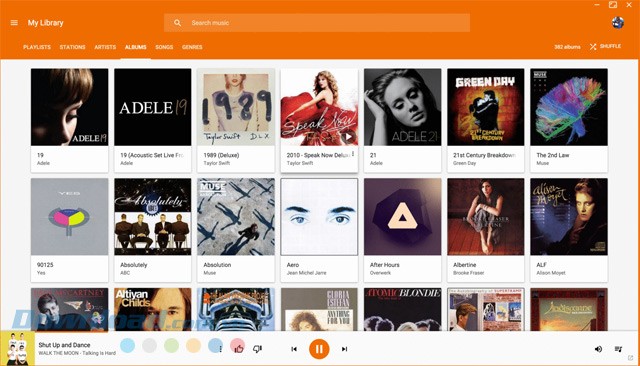The width and height of the screenshot is (640, 366).
Task: Pause the playing song
Action: pos(319,349)
